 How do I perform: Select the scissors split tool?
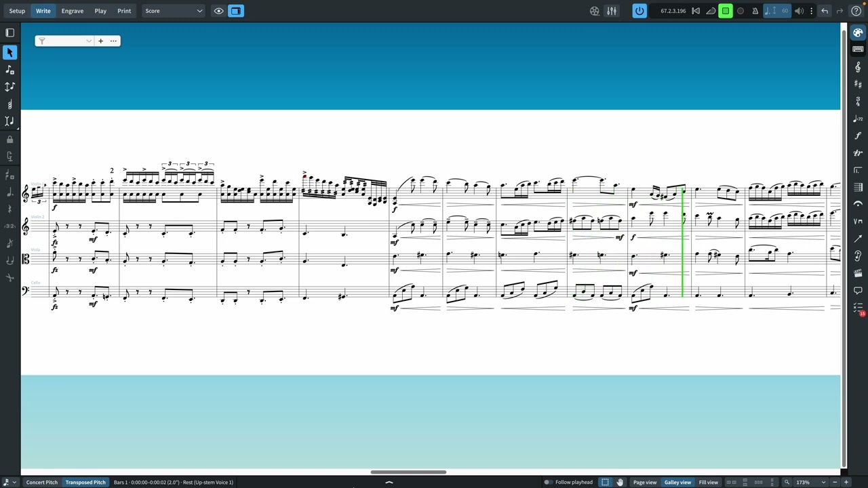(9, 278)
